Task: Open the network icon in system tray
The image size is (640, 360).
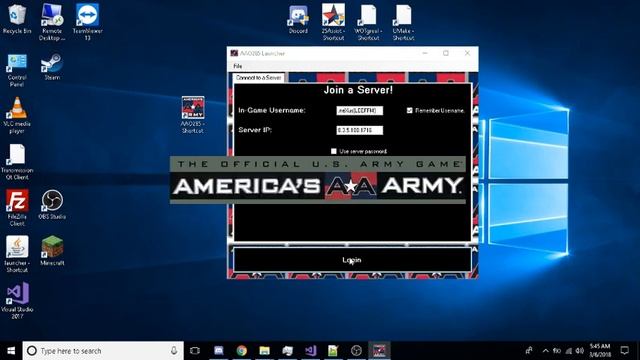Action: [569, 351]
